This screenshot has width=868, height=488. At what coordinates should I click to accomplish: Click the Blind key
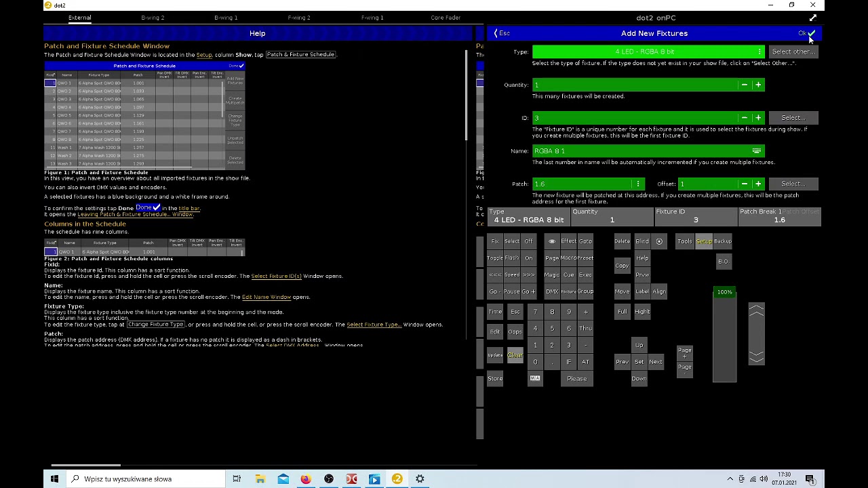642,241
